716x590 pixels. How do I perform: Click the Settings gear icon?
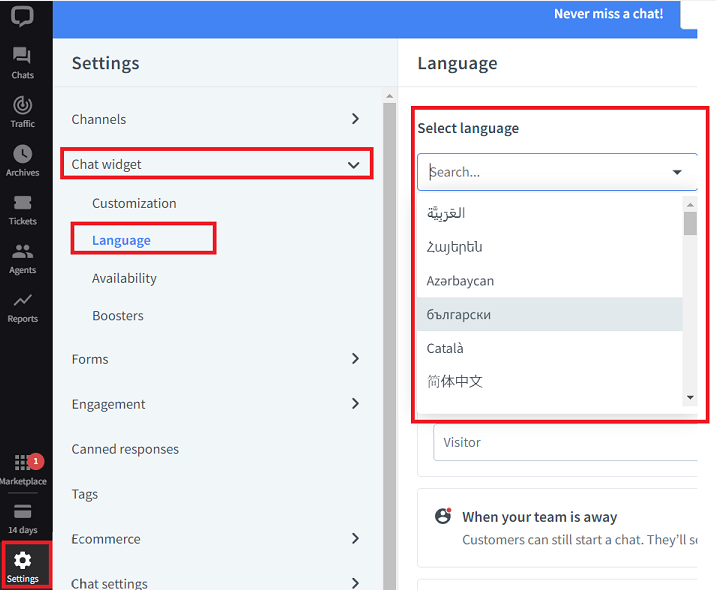point(23,565)
